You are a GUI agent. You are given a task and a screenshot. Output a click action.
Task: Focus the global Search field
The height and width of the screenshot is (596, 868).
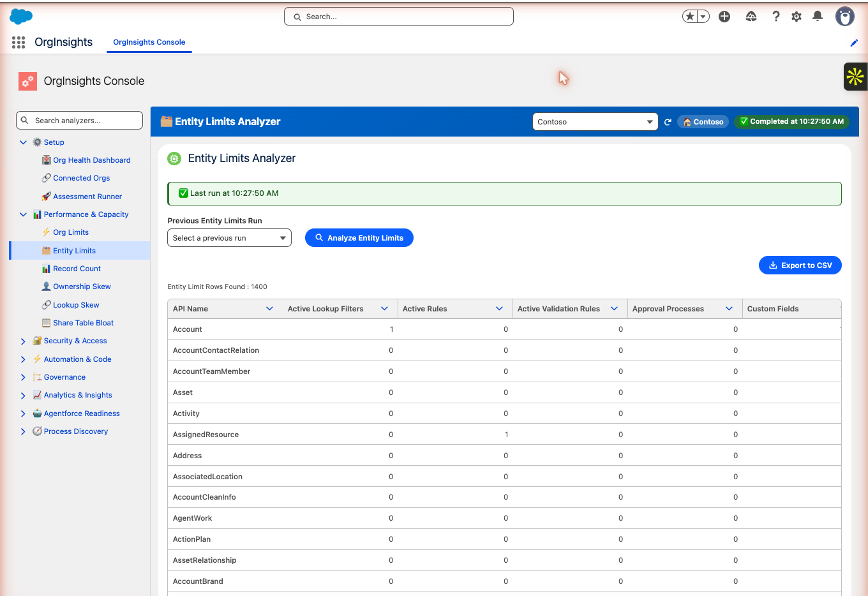click(x=399, y=17)
